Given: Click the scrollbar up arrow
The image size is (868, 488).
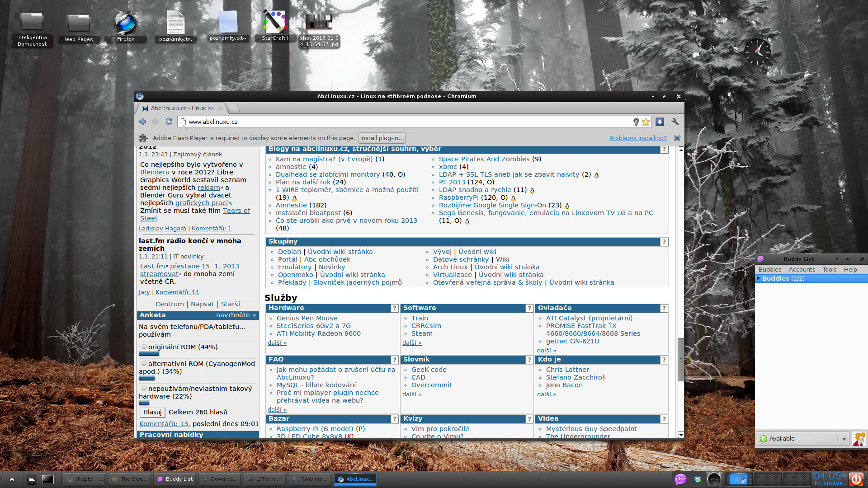Looking at the screenshot, I should (x=680, y=150).
